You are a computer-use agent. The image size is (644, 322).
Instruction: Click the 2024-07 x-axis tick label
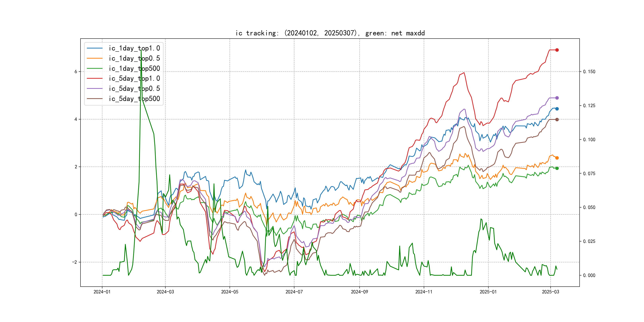(294, 292)
